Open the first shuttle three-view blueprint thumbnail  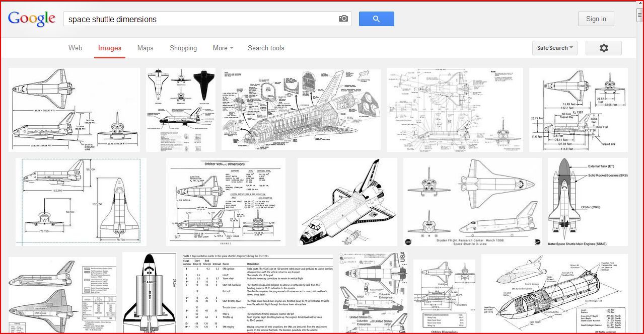click(74, 109)
